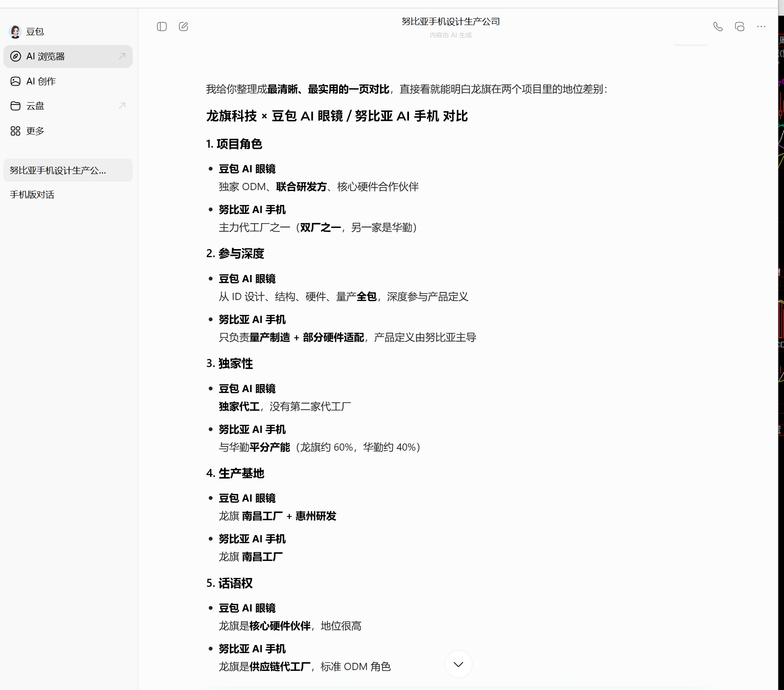Click the text 独家代工，没有第二家代工厂

285,407
